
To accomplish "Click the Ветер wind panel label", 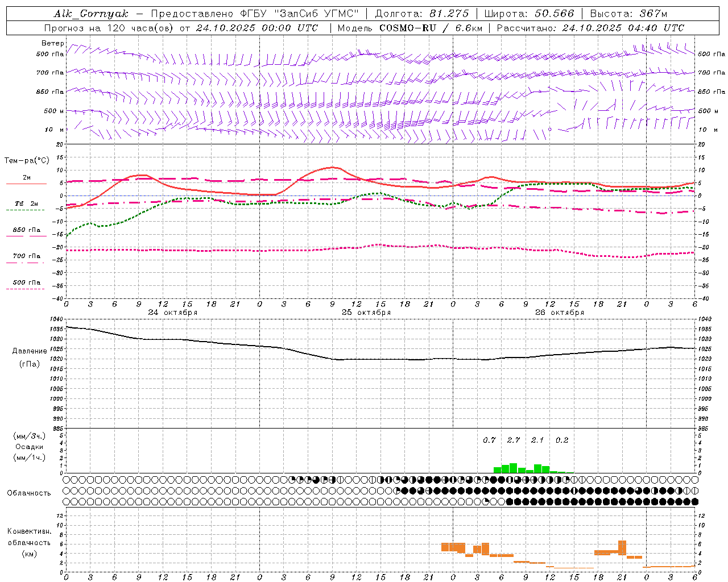I will point(52,43).
